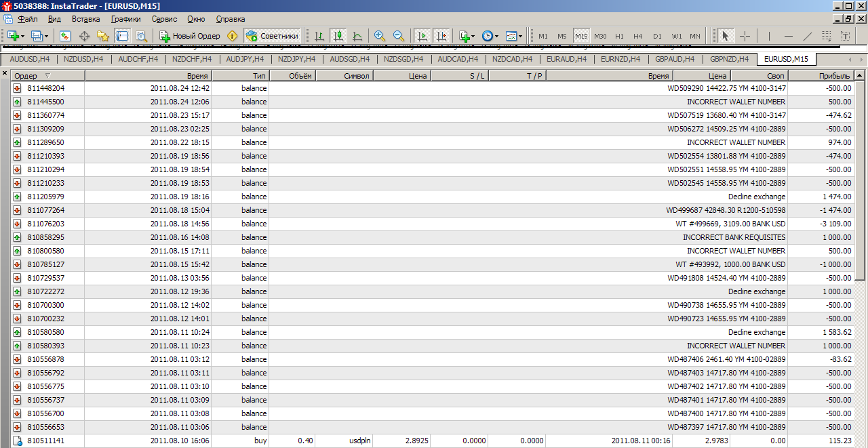Zoom out of the chart

tap(399, 36)
